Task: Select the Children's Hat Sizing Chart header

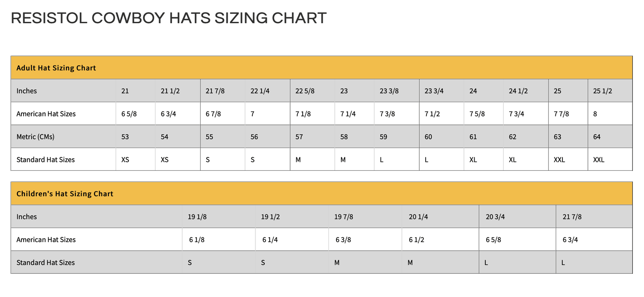Action: (x=65, y=194)
